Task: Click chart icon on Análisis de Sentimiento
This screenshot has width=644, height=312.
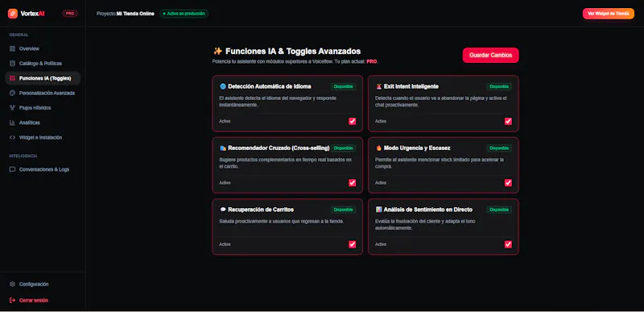Action: coord(378,210)
